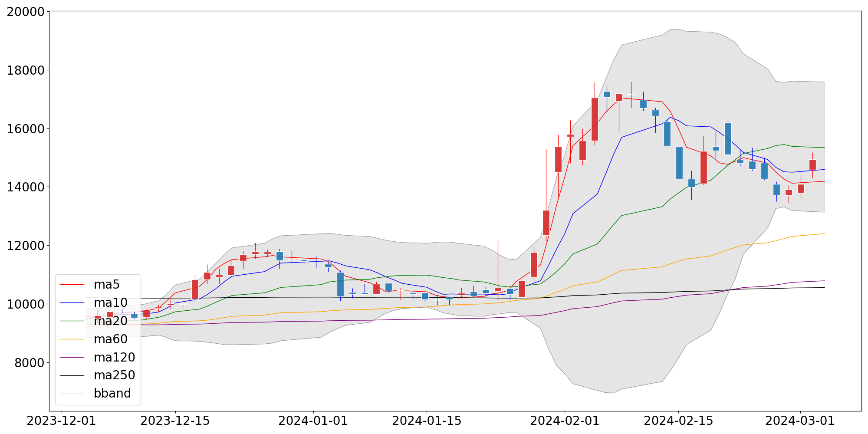Click the black ma250 legend line sample
Screen dimensions: 868x434
coord(72,375)
